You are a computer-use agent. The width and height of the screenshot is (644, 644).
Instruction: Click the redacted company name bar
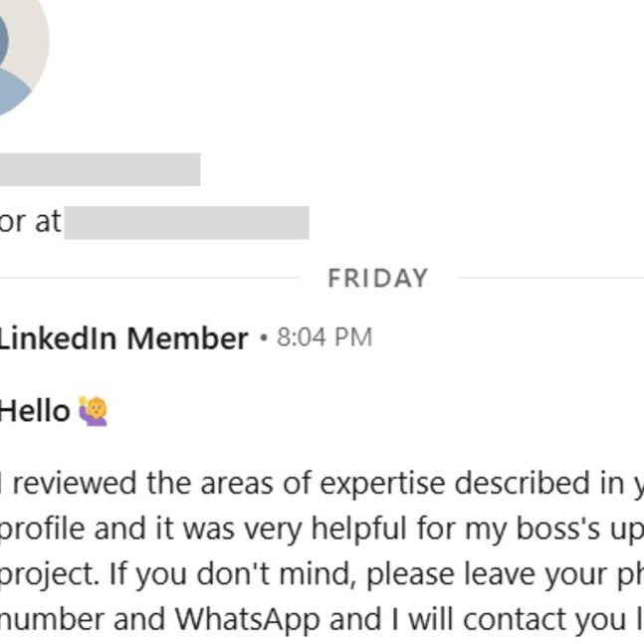[186, 222]
